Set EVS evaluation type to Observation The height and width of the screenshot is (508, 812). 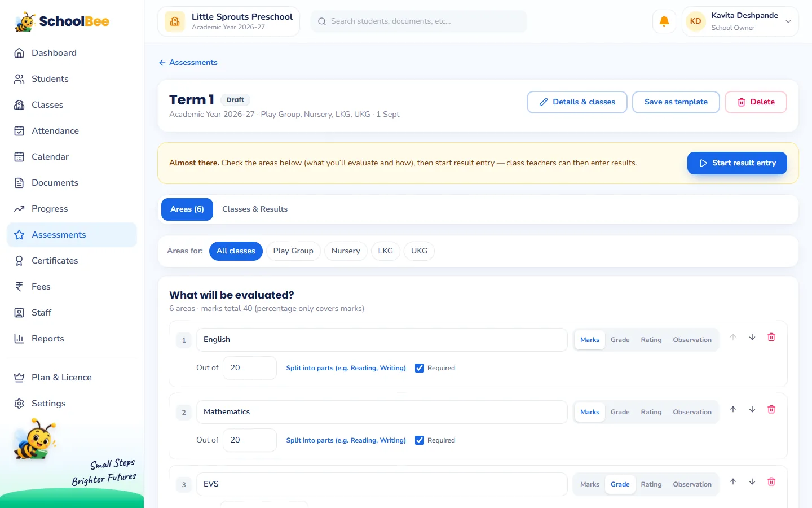(x=692, y=484)
